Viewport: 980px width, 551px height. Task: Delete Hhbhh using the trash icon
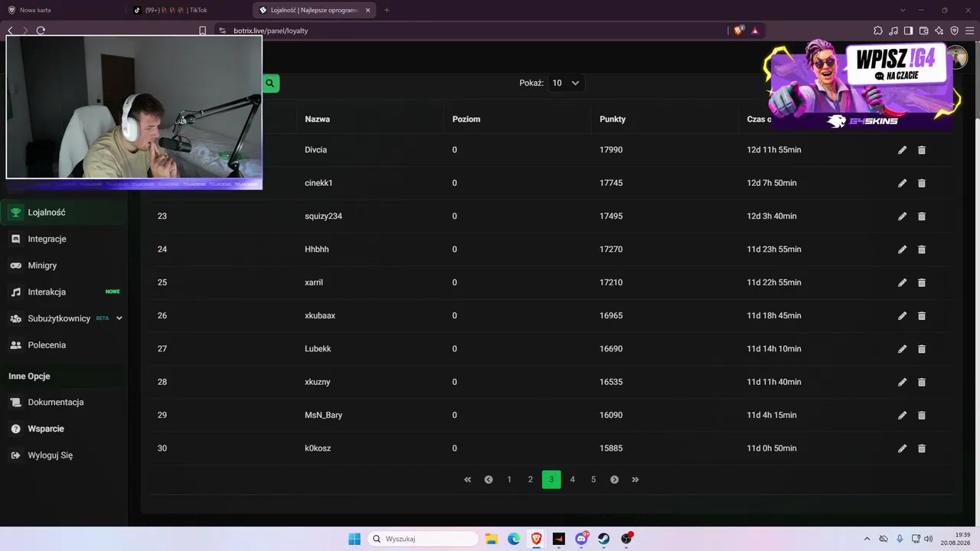(x=922, y=249)
